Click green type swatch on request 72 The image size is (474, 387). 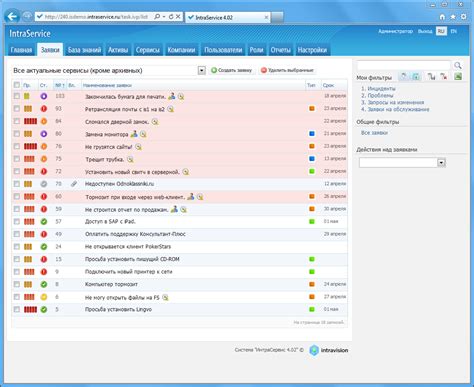pyautogui.click(x=312, y=171)
